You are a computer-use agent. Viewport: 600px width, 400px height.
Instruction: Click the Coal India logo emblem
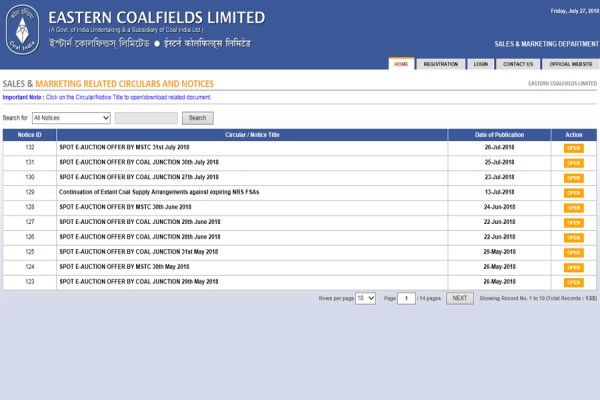point(22,30)
